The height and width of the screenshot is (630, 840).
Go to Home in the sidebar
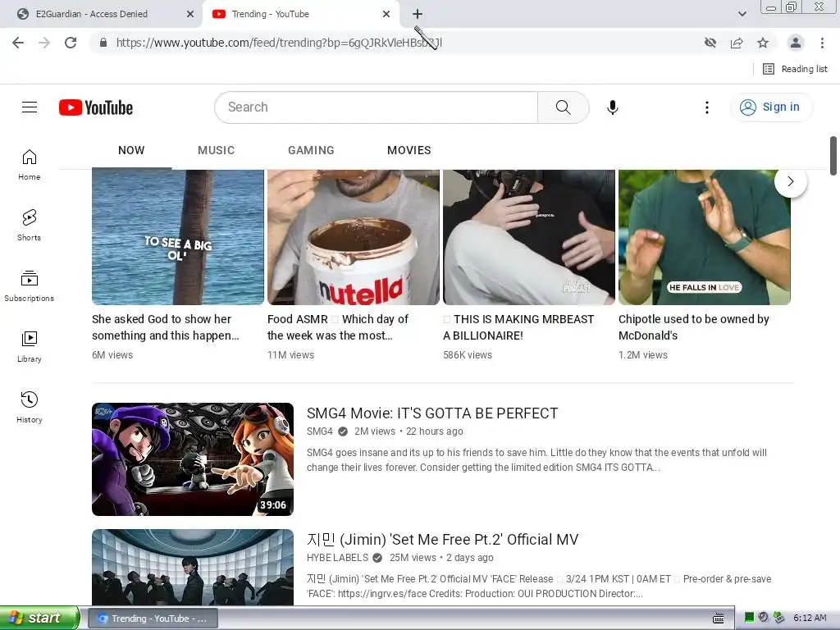(30, 164)
